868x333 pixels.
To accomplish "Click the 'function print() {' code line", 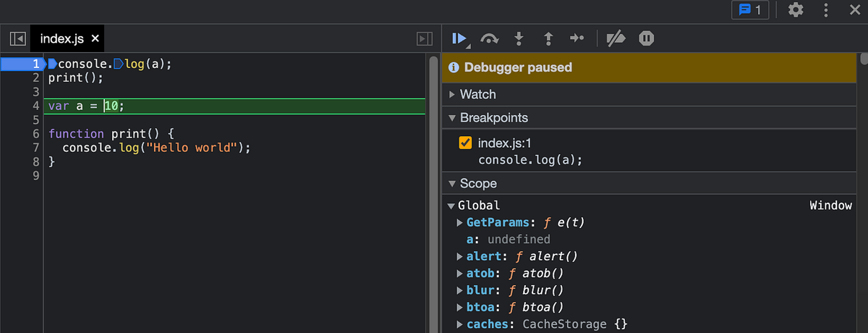I will tap(111, 134).
